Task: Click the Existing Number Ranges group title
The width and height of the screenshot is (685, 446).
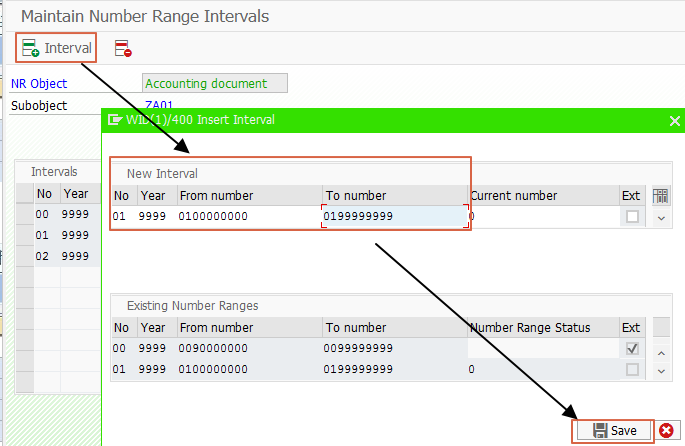Action: (193, 306)
